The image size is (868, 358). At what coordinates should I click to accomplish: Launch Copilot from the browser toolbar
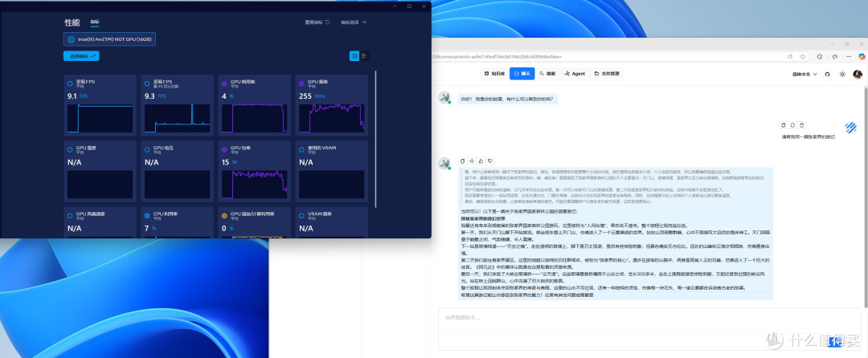pos(862,56)
